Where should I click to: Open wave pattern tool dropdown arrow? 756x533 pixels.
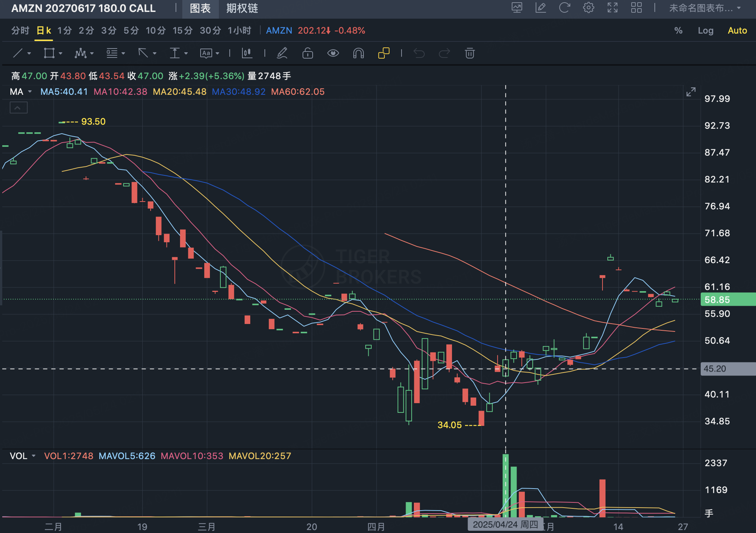pyautogui.click(x=92, y=54)
